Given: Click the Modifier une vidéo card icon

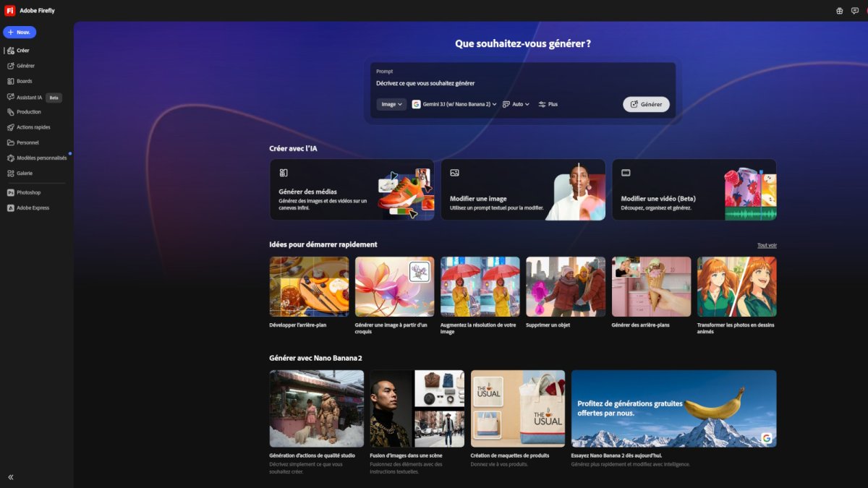Looking at the screenshot, I should pos(626,173).
